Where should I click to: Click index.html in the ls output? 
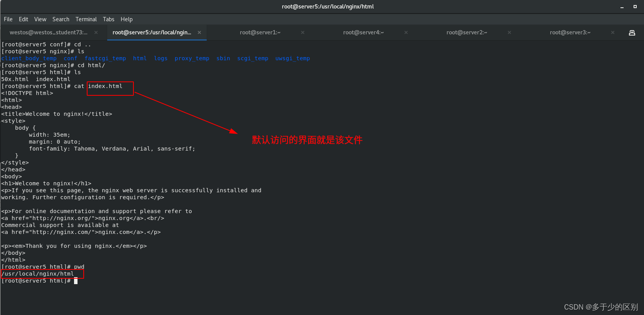[x=53, y=79]
